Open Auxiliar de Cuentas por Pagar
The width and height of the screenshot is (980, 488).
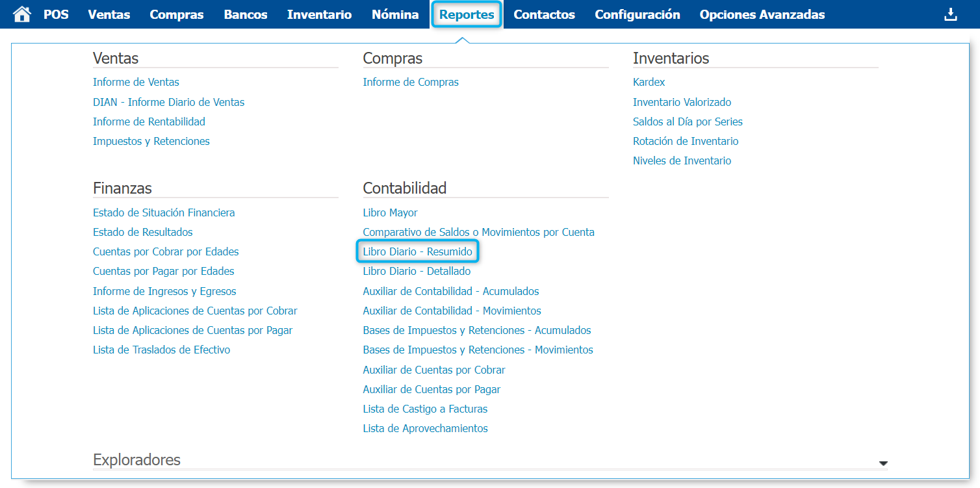coord(432,389)
